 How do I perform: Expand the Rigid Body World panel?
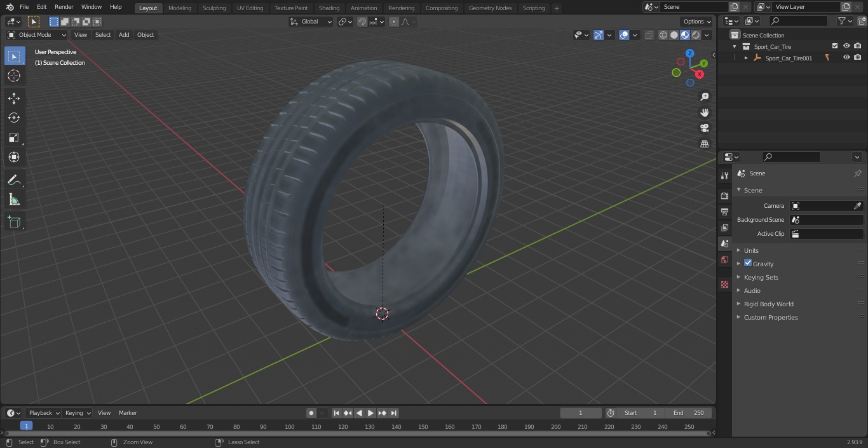click(x=768, y=304)
